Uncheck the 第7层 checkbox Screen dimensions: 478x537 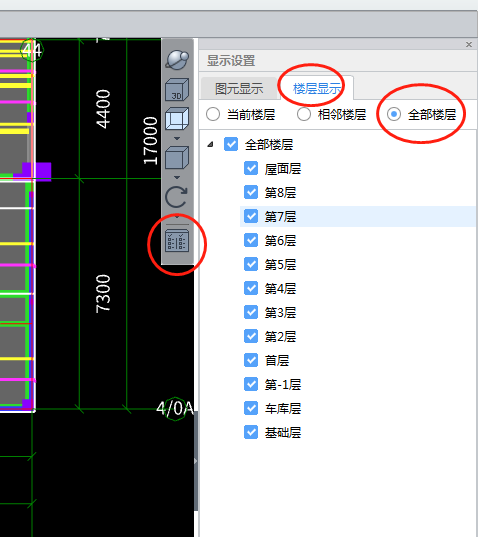(x=251, y=216)
